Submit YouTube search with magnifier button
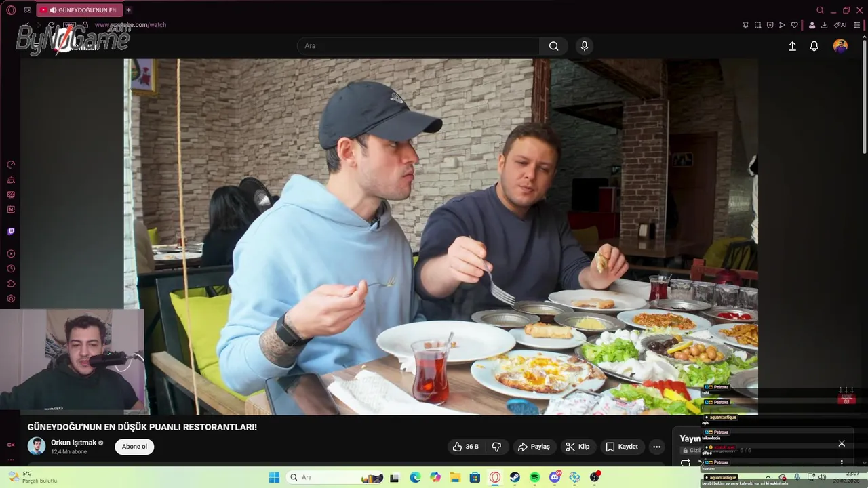This screenshot has width=868, height=488. [x=553, y=46]
